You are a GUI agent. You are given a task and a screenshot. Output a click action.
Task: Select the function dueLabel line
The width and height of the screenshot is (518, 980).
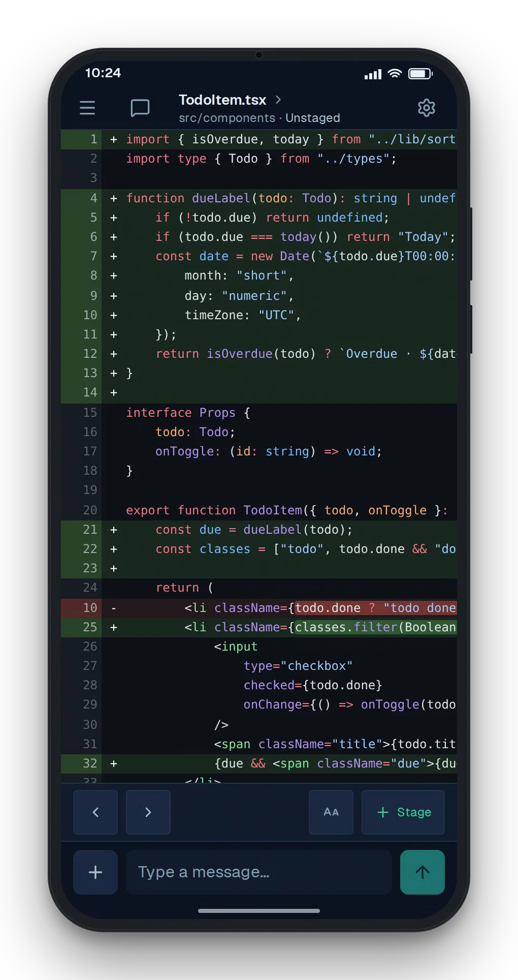pyautogui.click(x=259, y=198)
